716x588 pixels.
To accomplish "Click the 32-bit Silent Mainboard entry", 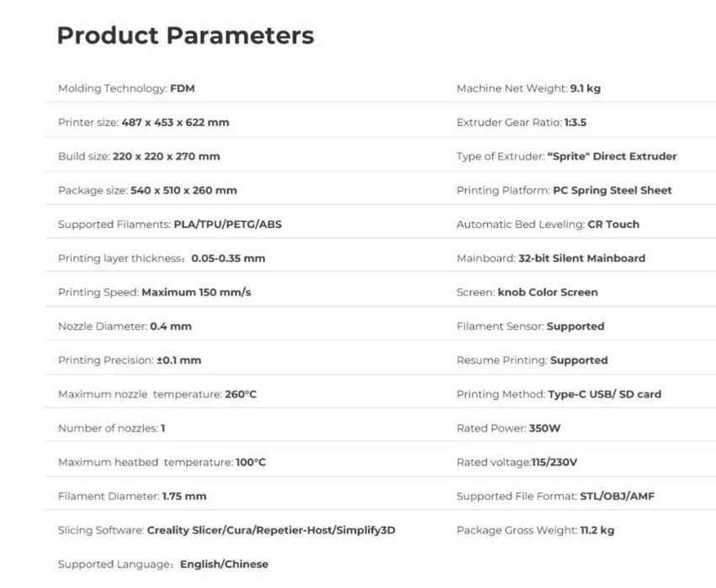I will coord(581,258).
